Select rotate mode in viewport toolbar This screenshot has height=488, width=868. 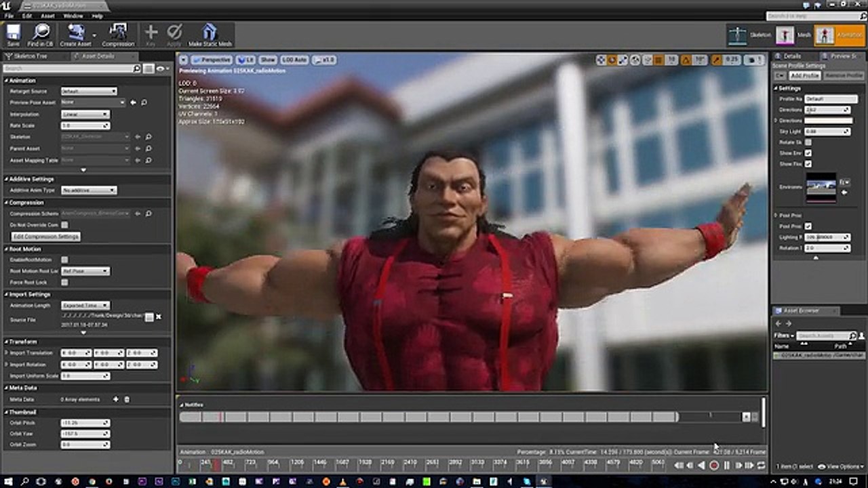[612, 60]
